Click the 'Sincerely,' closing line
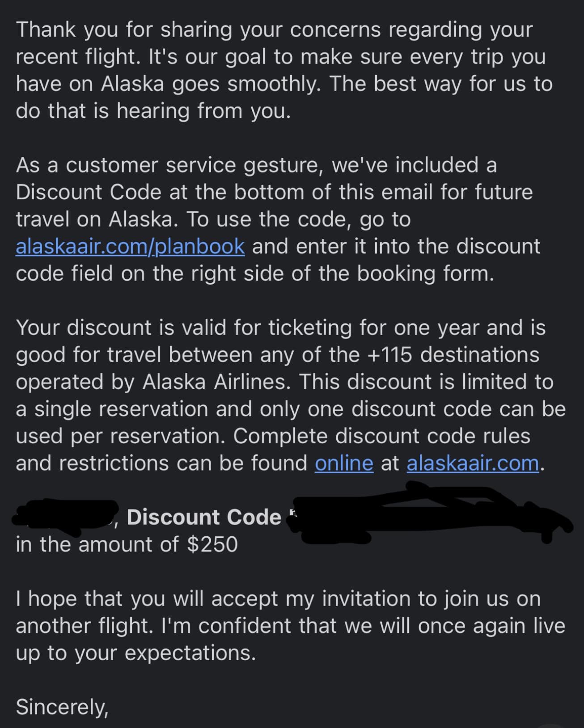The height and width of the screenshot is (728, 584). [62, 707]
